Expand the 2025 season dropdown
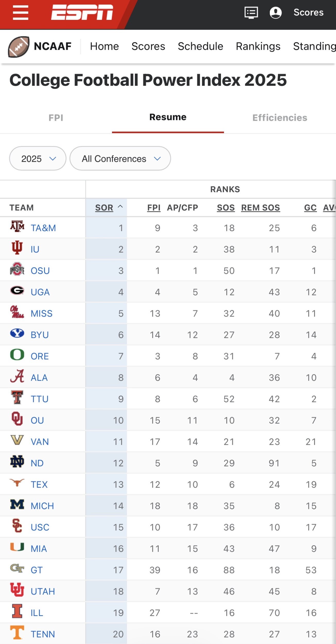 coord(38,158)
